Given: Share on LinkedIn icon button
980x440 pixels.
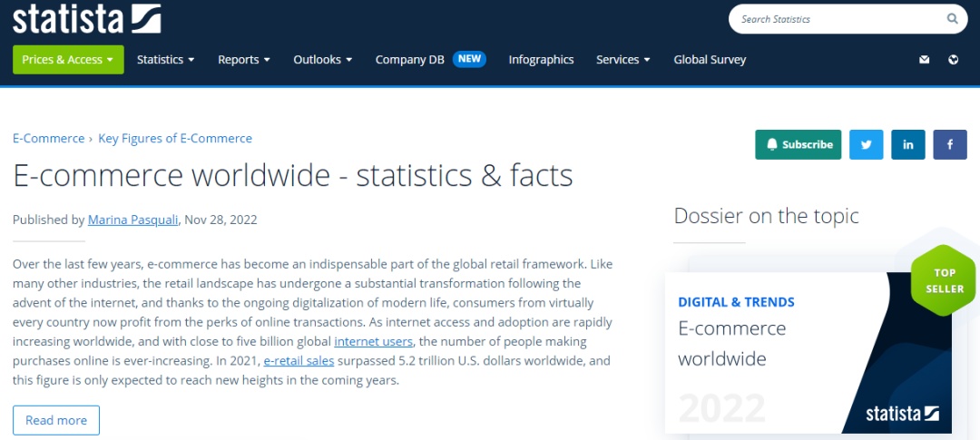Looking at the screenshot, I should click(908, 144).
